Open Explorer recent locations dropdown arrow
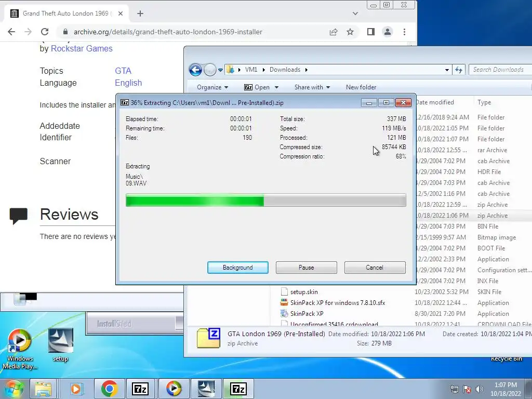532x399 pixels. click(220, 70)
